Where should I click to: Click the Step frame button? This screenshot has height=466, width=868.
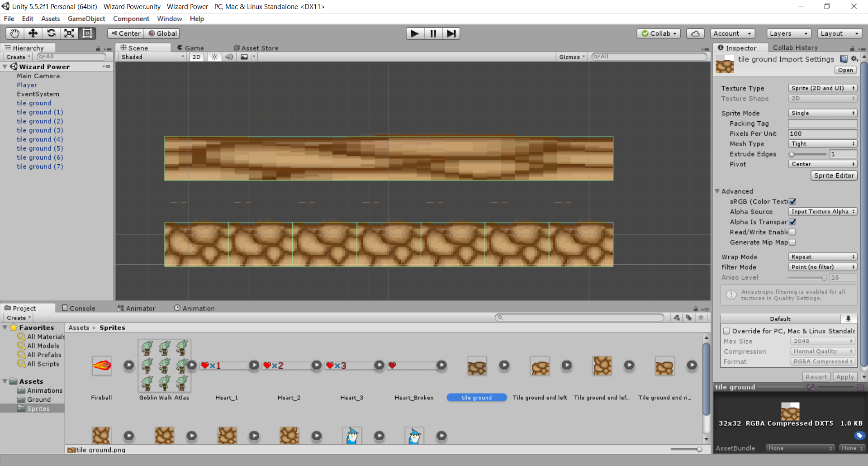(x=451, y=33)
